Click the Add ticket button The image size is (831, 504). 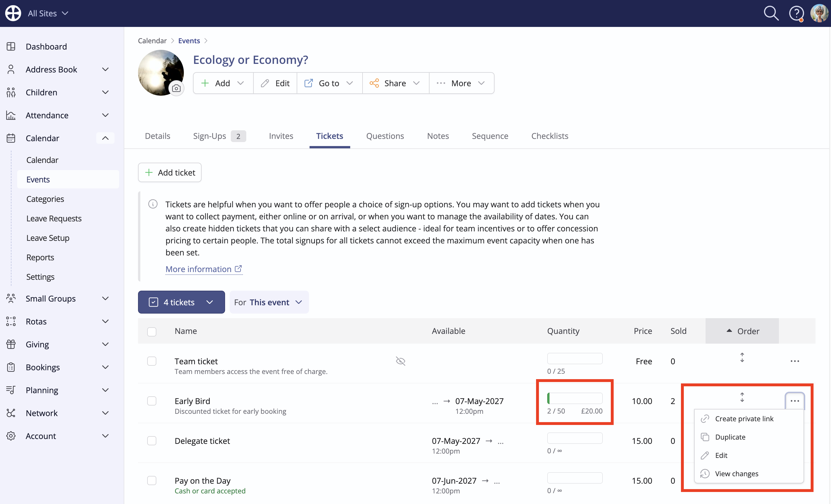point(170,172)
